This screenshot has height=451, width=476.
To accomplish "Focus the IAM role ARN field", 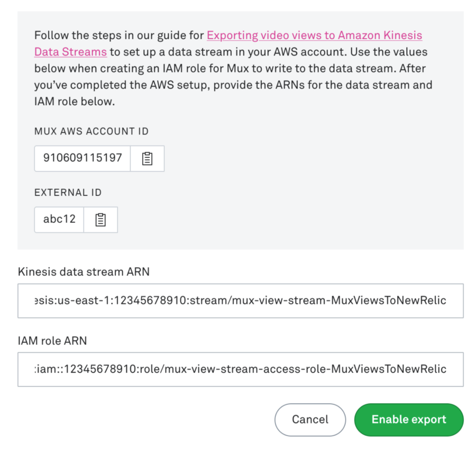I will tap(240, 369).
